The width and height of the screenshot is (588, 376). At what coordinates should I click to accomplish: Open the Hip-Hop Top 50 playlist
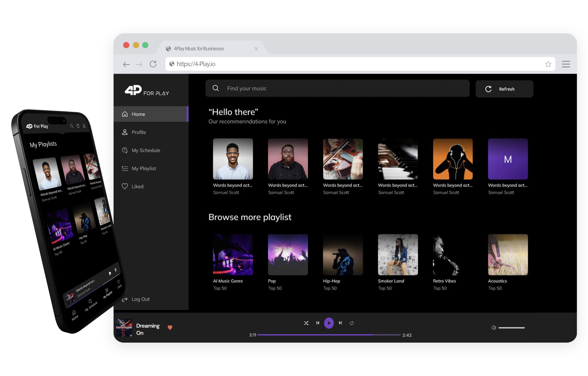[x=343, y=255]
